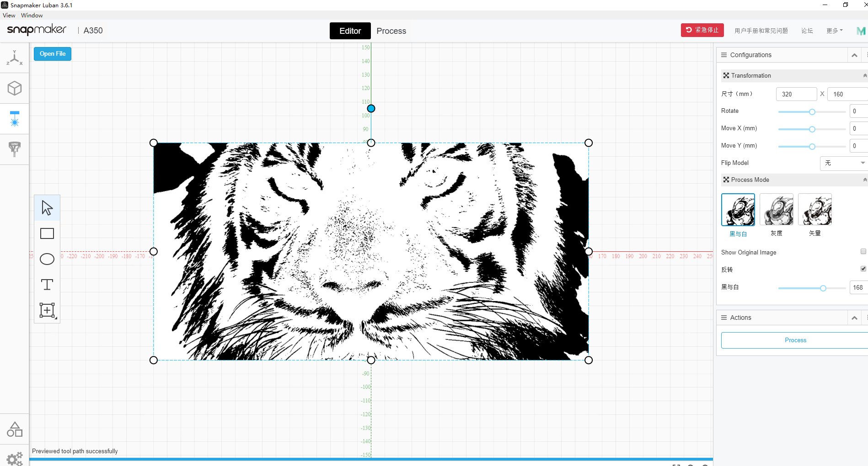Screen dimensions: 868x466
Task: Click the Move X slider handle
Action: 812,129
